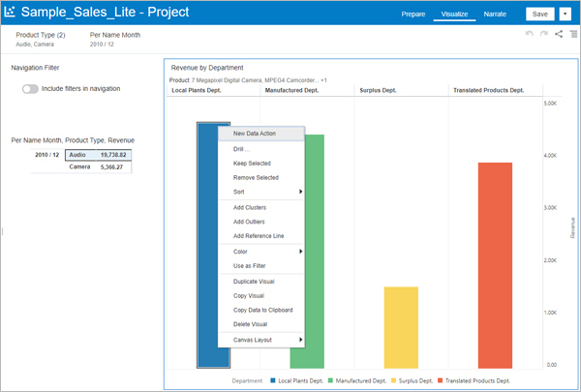
Task: Open the Save options dropdown arrow
Action: pos(566,15)
